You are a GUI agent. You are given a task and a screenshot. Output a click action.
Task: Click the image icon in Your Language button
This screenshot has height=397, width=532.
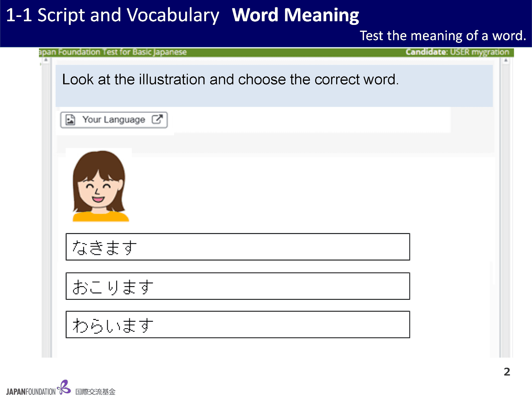70,120
